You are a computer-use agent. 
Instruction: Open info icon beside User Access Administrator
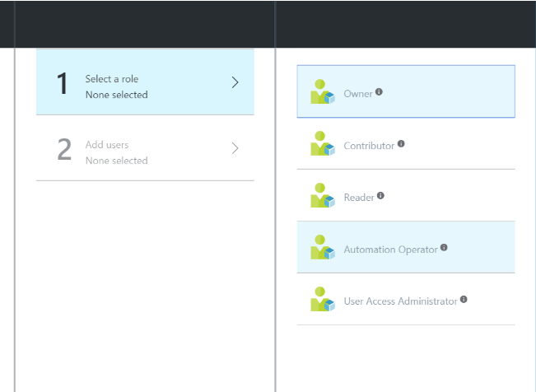point(464,299)
